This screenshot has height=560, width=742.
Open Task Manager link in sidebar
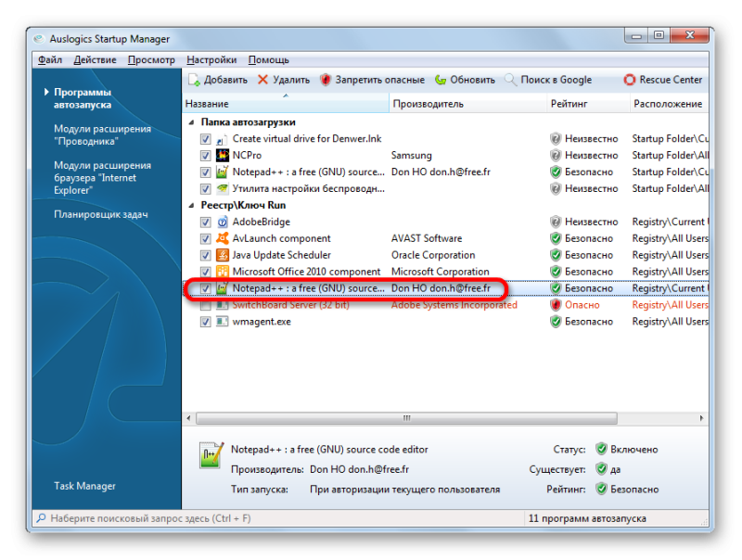84,486
